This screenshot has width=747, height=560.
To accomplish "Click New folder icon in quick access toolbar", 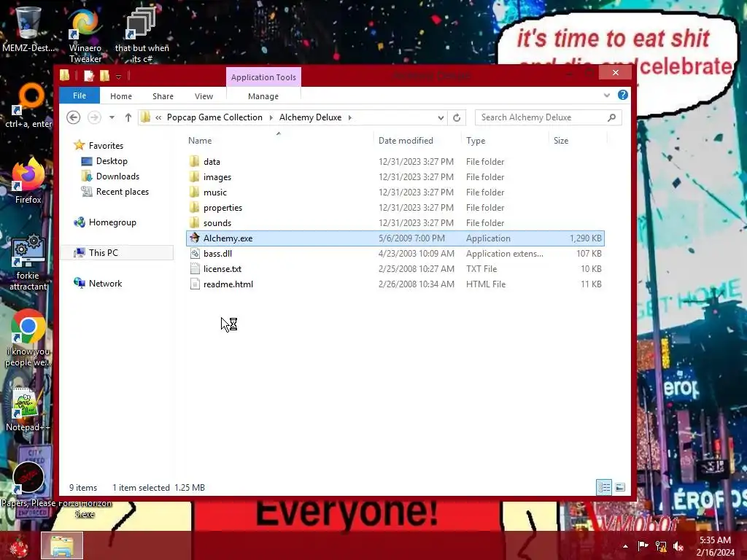I will coord(104,76).
